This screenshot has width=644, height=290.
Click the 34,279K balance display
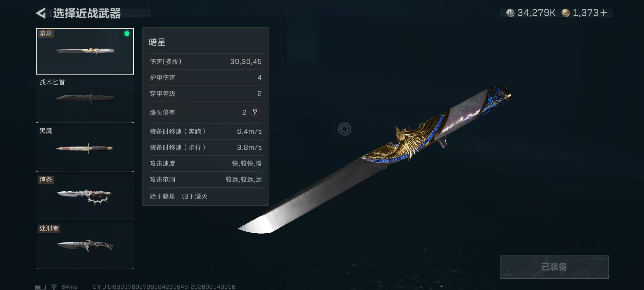point(536,13)
